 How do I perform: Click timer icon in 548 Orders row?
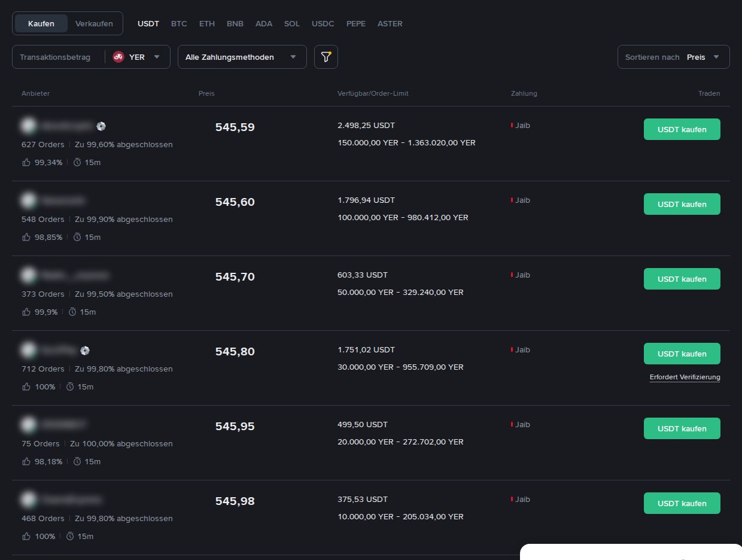(77, 237)
